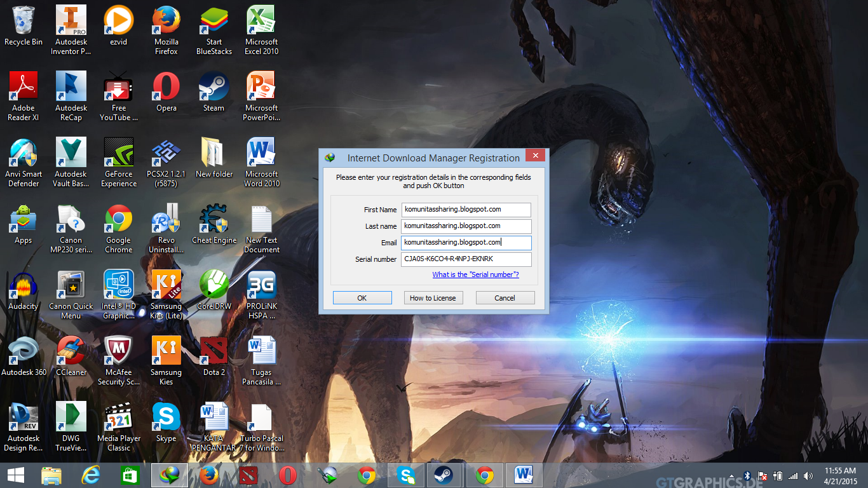Select the CCleaner desktop icon
868x488 pixels.
71,356
